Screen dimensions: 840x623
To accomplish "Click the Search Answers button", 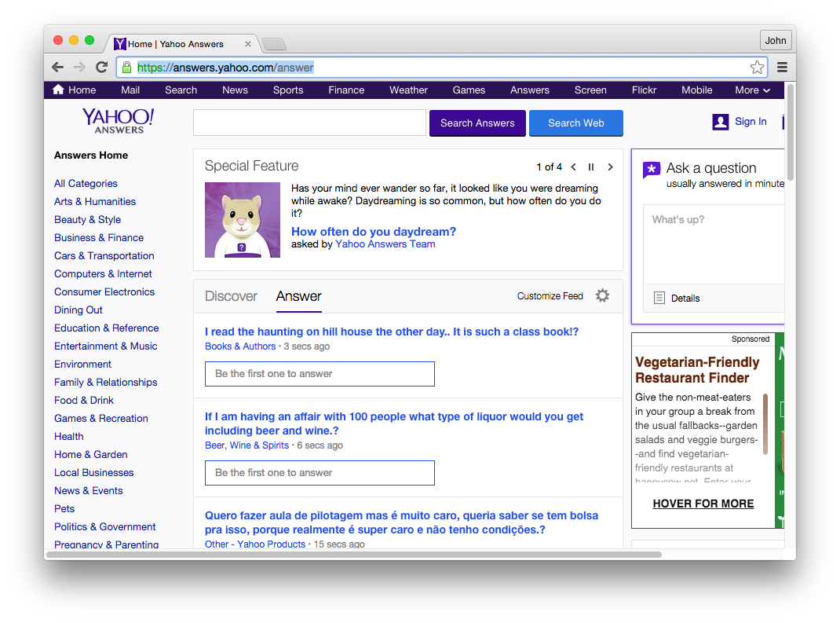I will coord(477,123).
